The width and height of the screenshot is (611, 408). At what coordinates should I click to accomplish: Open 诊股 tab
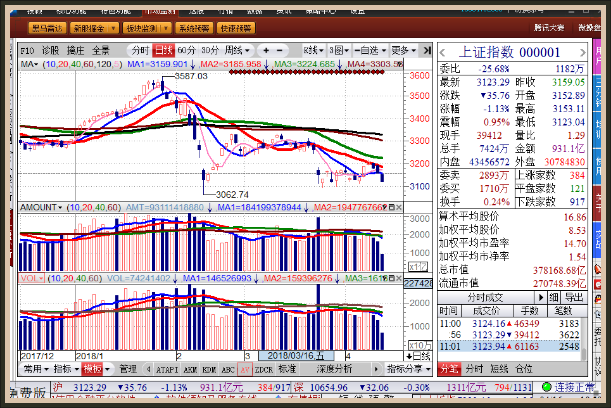(x=50, y=51)
